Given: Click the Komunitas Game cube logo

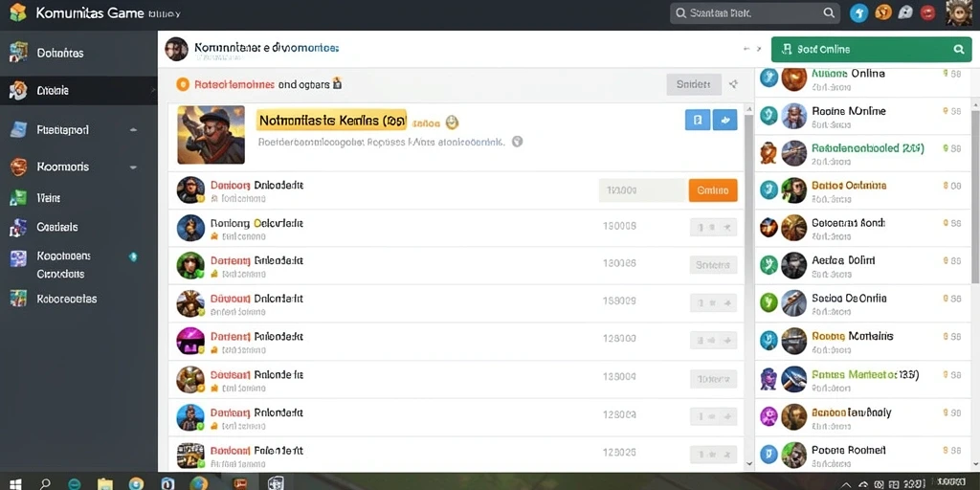Looking at the screenshot, I should point(18,12).
